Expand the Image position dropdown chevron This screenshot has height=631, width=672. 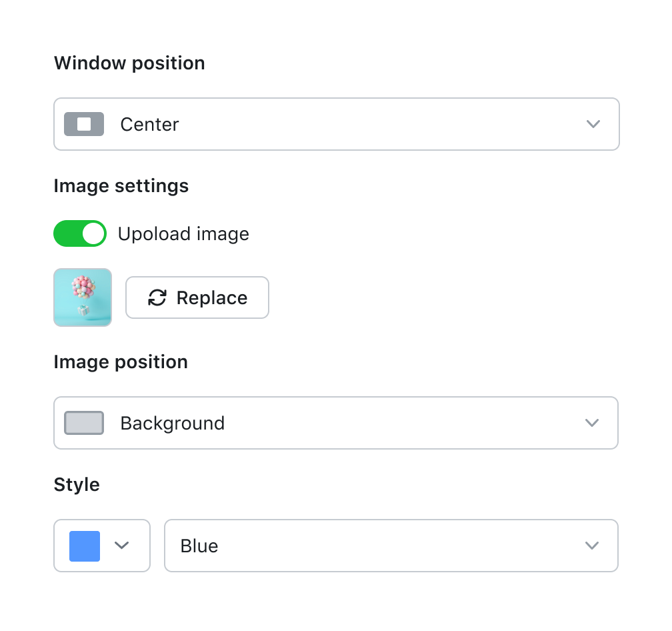[x=591, y=423]
